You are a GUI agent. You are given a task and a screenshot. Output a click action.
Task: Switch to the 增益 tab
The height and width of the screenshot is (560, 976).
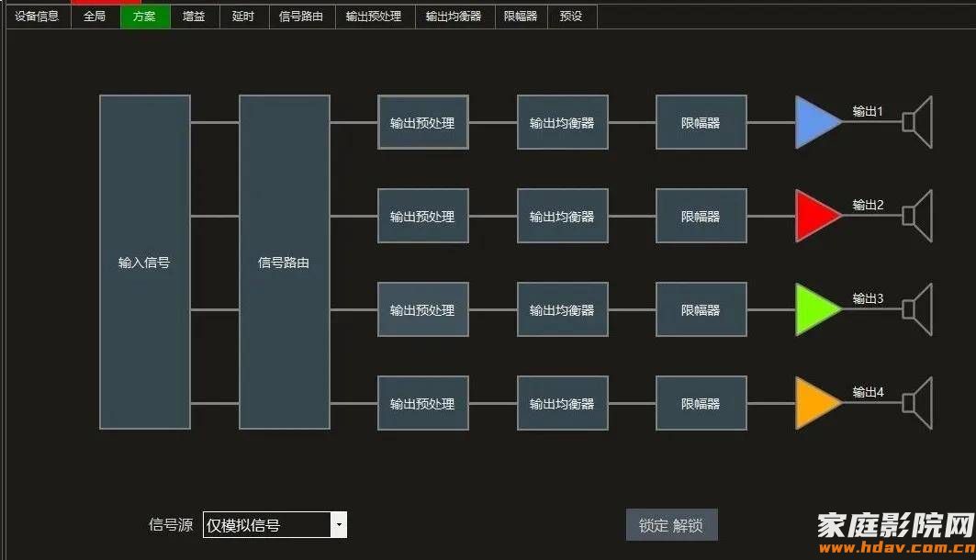point(194,16)
